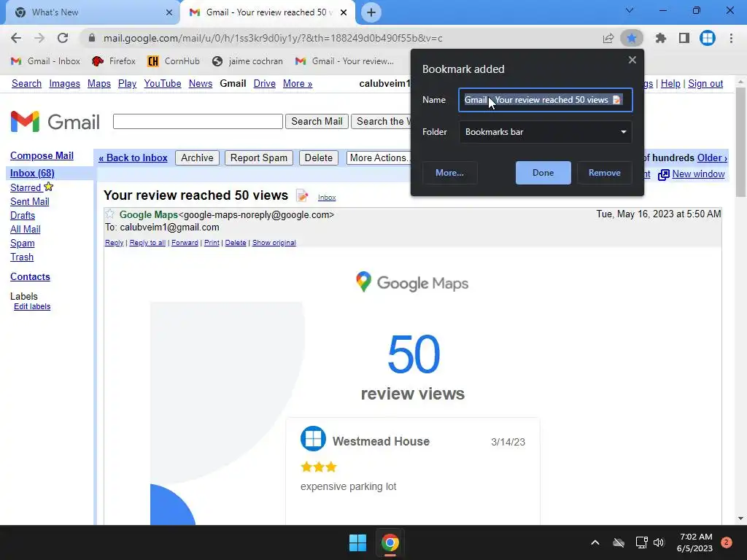Open network tray icon
This screenshot has width=747, height=560.
coord(641,542)
